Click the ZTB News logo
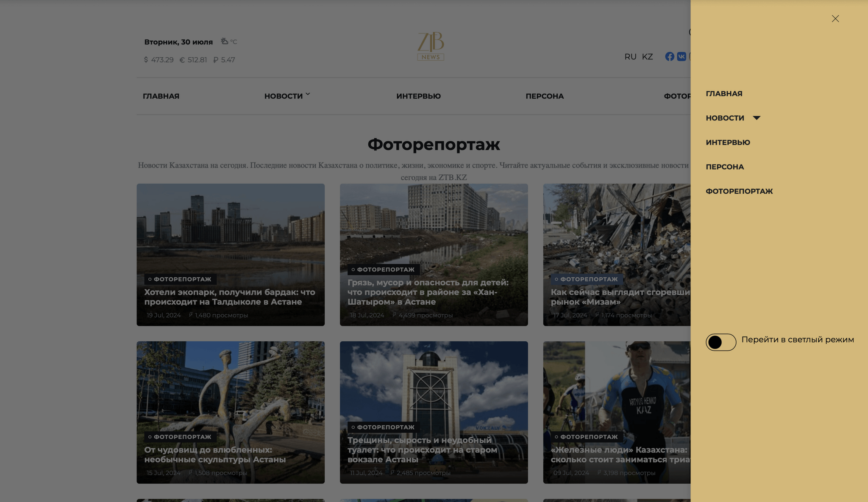 [431, 46]
